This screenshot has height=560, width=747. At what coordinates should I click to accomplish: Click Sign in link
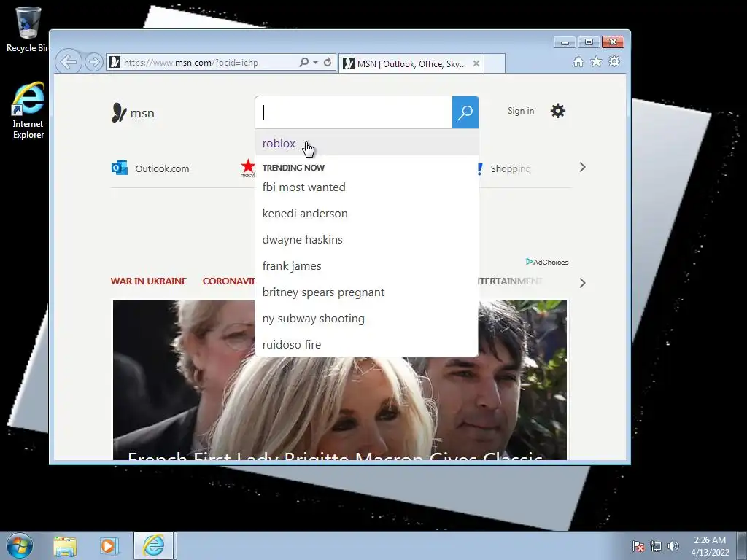pyautogui.click(x=521, y=111)
